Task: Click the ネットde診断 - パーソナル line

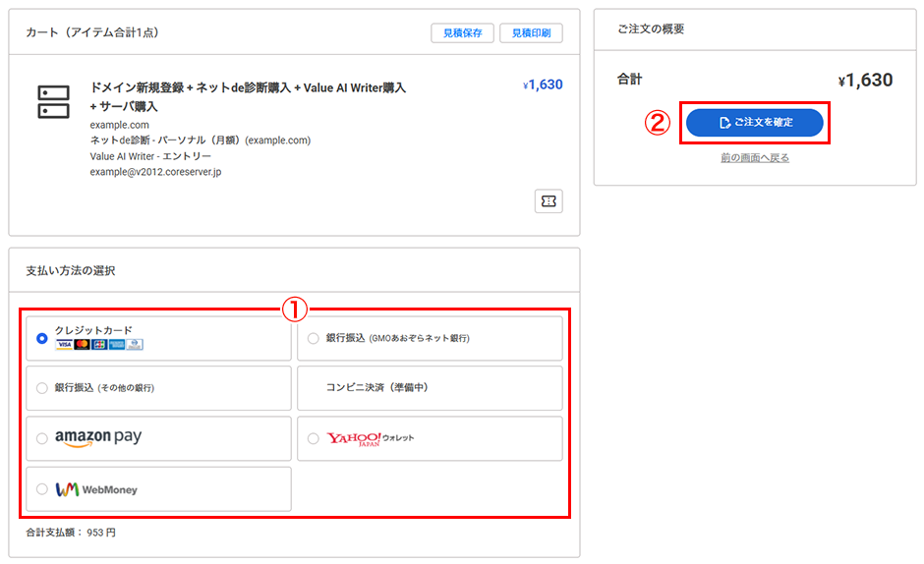Action: coord(201,141)
